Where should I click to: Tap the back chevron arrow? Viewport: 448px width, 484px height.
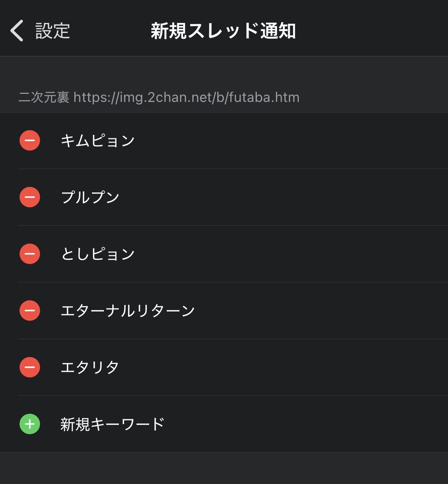[x=17, y=31]
